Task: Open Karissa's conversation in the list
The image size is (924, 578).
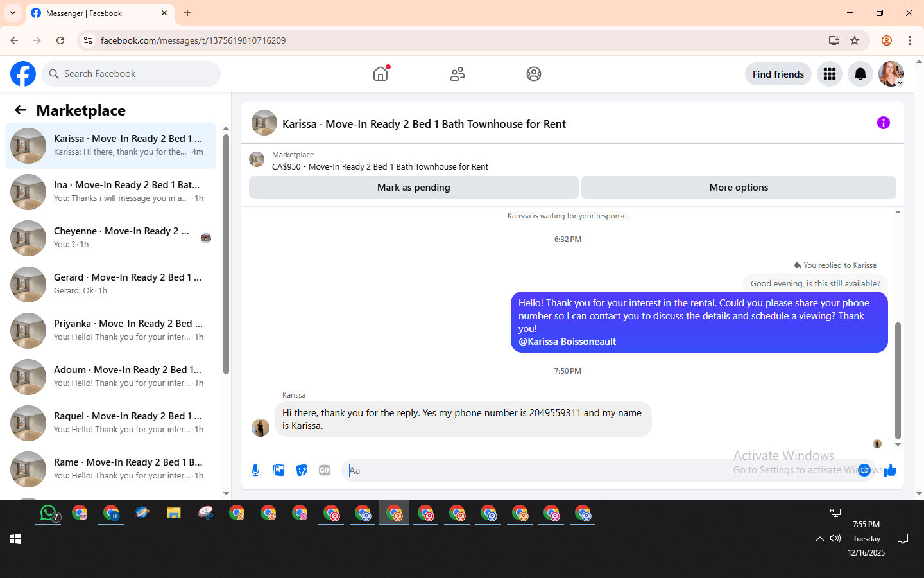Action: pyautogui.click(x=110, y=146)
